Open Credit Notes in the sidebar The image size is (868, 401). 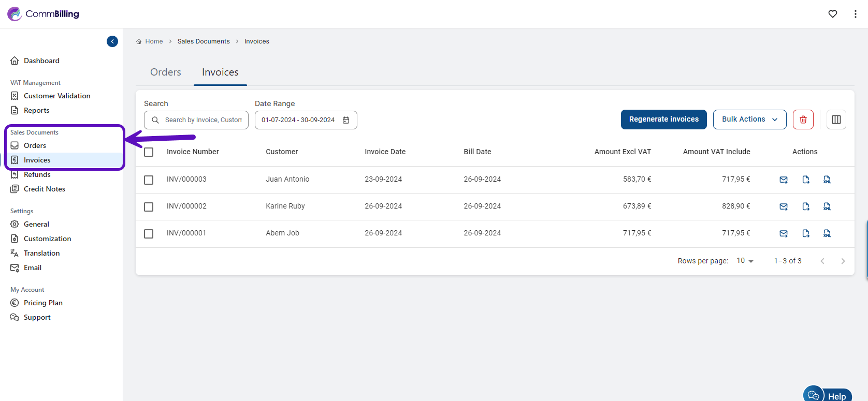click(45, 189)
